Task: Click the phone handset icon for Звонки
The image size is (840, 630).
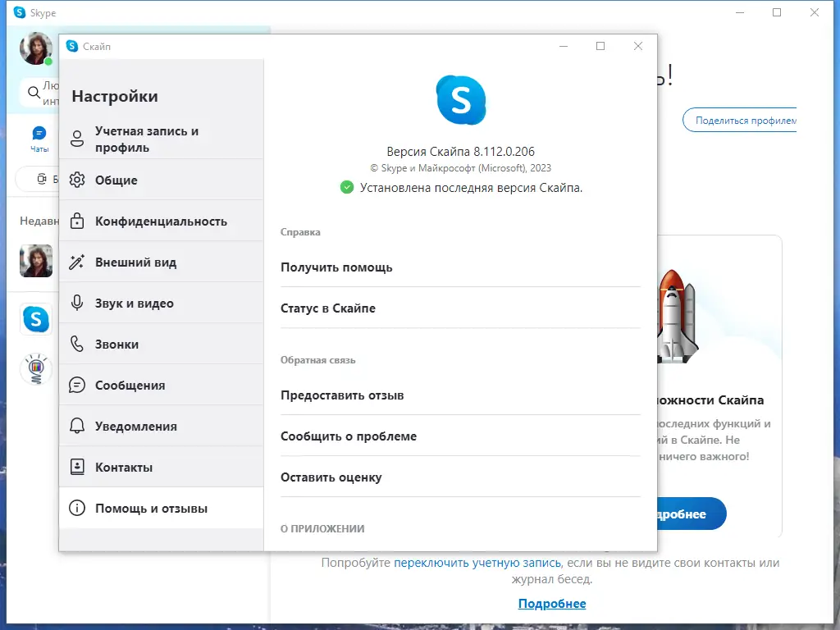Action: [77, 344]
